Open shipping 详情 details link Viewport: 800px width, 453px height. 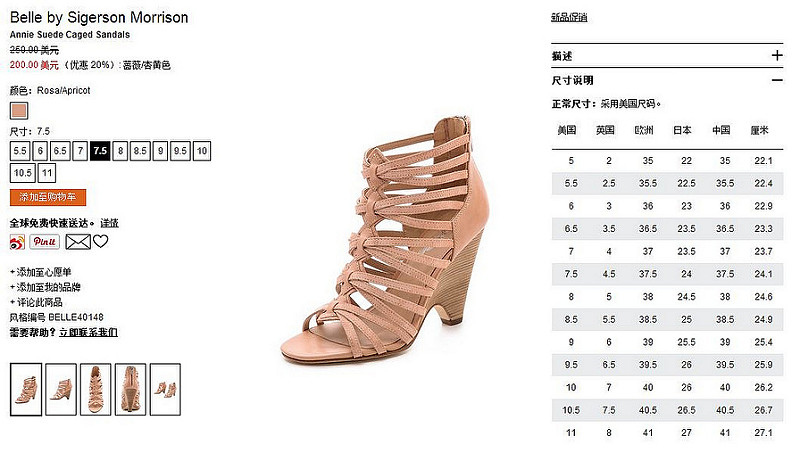(109, 223)
